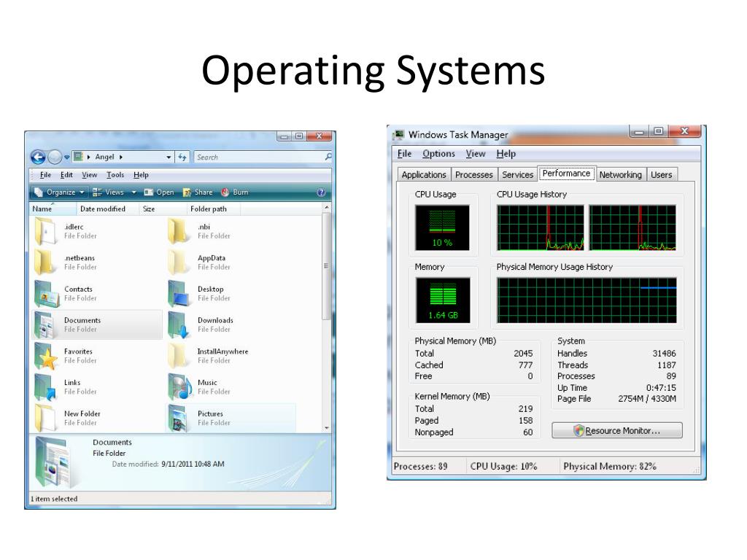Select the .nbi folder icon

pos(178,231)
